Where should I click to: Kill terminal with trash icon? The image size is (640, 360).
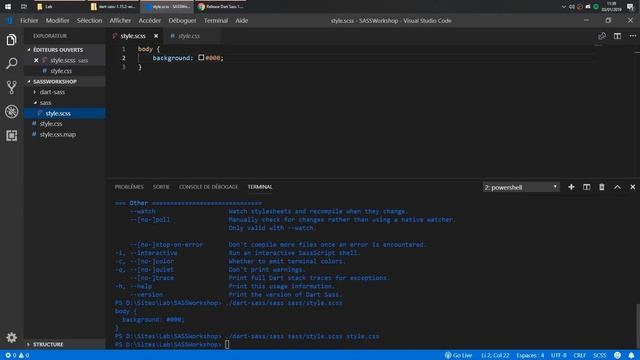(x=602, y=187)
